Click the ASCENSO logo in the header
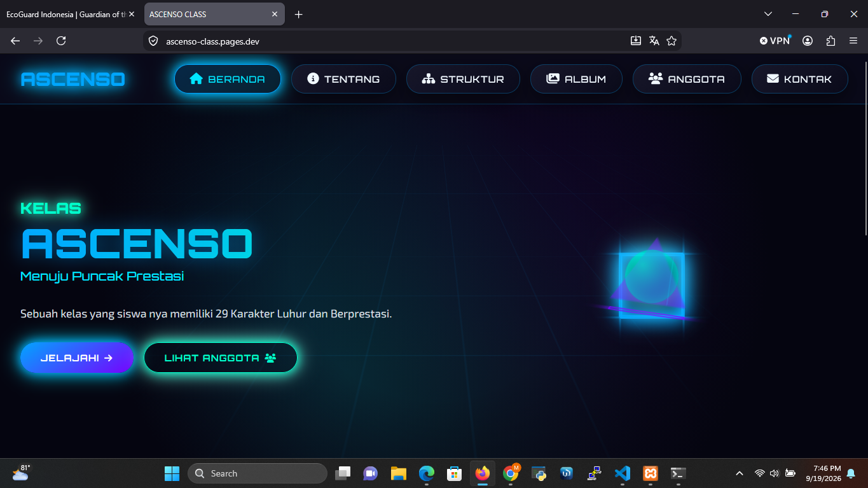The height and width of the screenshot is (488, 868). [73, 79]
